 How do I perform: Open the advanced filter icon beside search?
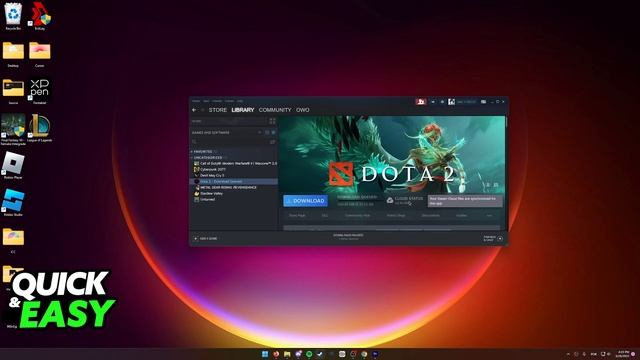pyautogui.click(x=273, y=142)
